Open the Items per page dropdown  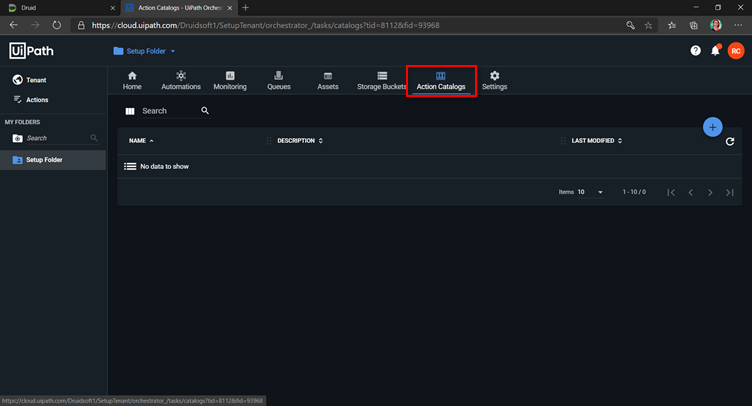tap(590, 192)
